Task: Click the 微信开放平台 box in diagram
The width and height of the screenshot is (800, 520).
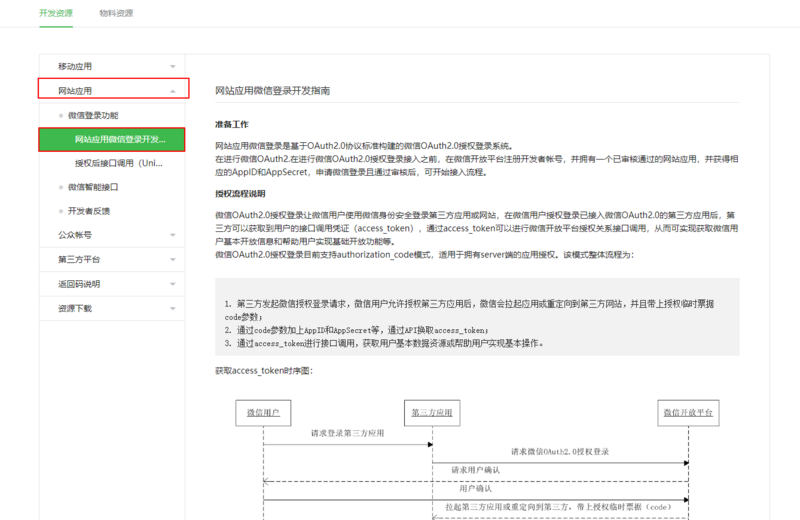Action: tap(688, 413)
